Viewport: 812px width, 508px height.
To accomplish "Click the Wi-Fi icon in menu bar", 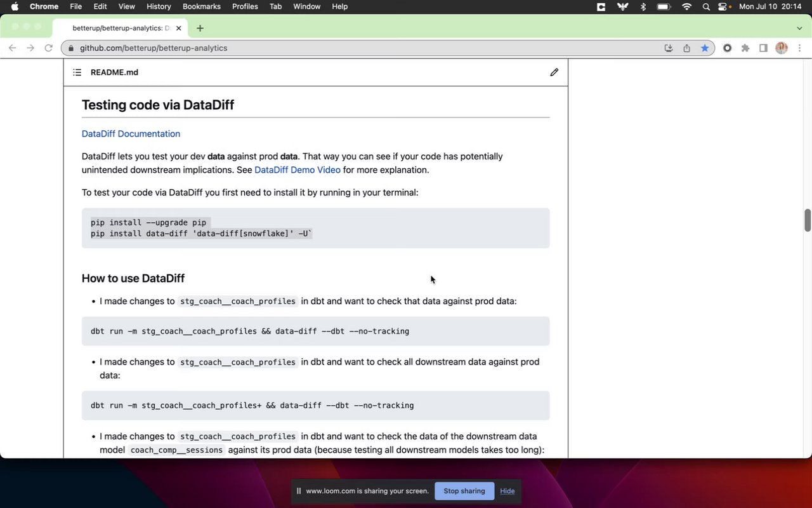I will click(x=686, y=6).
